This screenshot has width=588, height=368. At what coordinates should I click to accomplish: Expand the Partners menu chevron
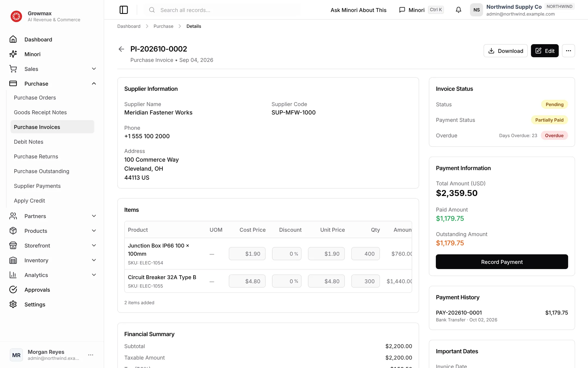point(94,216)
